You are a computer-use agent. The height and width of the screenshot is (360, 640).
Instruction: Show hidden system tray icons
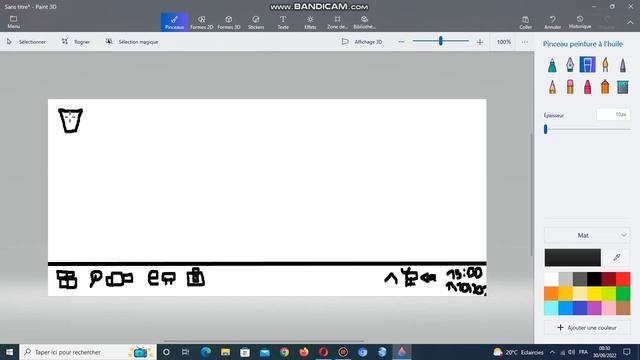pos(552,352)
